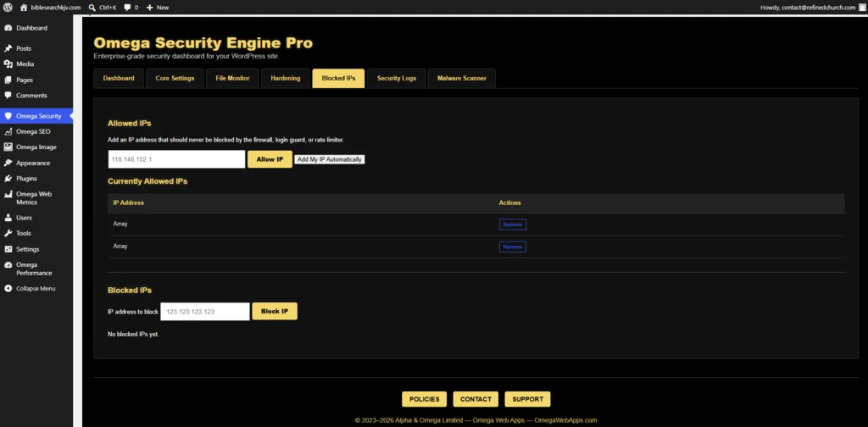Click Add My IP Automatically button
The image size is (868, 427).
[x=330, y=159]
